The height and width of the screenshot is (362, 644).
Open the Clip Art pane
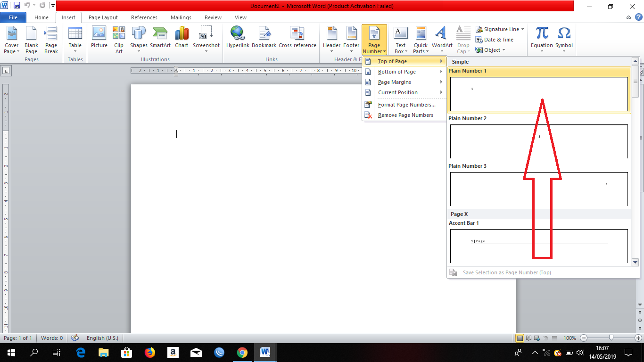pos(119,40)
